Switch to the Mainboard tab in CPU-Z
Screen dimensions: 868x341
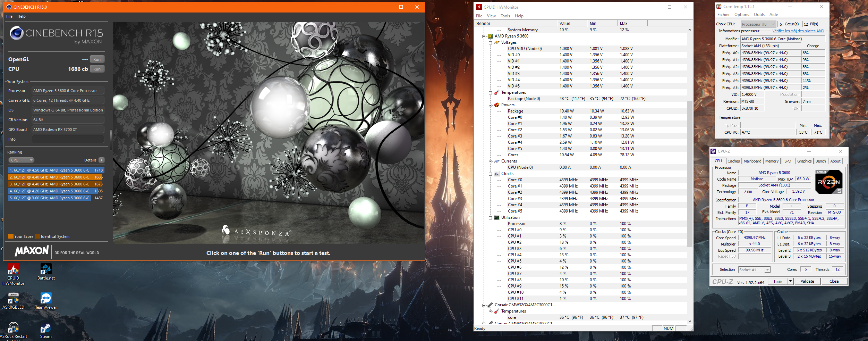752,161
